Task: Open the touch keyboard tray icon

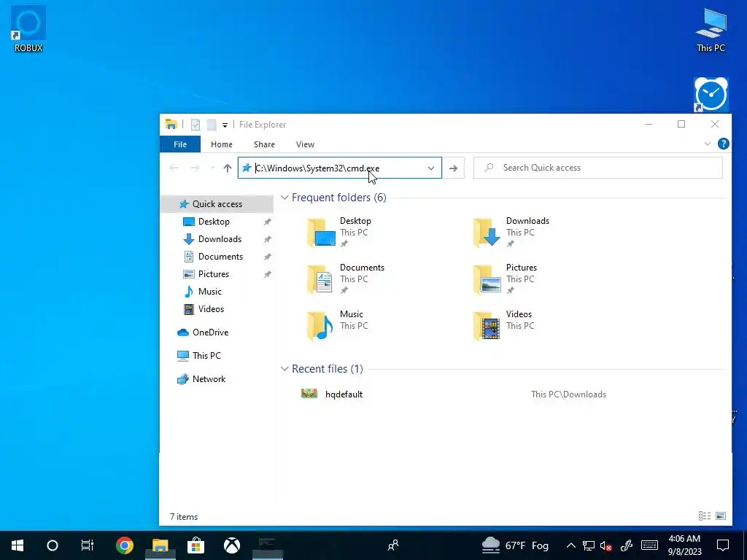Action: (649, 545)
